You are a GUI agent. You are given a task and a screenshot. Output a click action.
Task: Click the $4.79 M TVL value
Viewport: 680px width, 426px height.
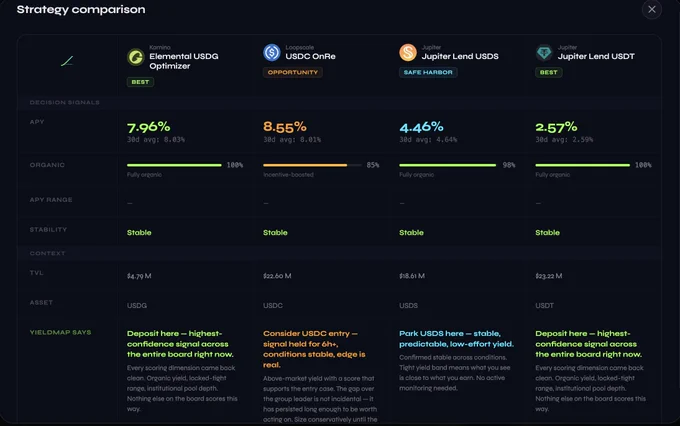point(139,276)
